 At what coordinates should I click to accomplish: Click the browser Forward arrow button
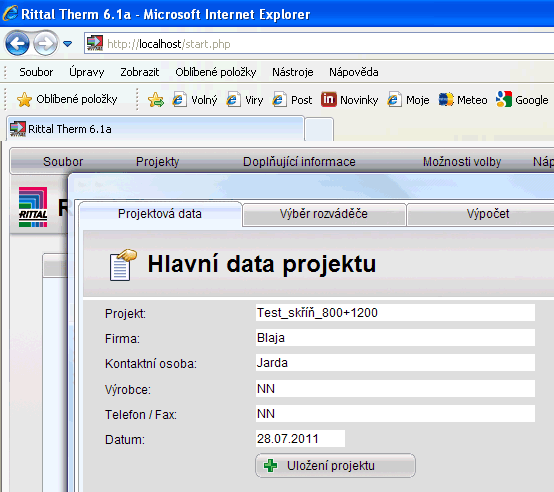click(45, 44)
